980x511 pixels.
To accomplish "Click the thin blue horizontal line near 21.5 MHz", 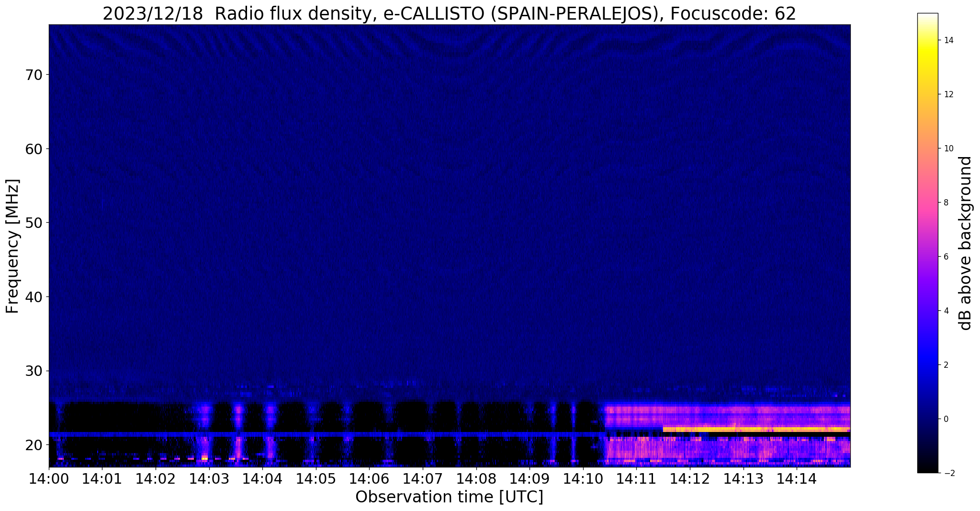I will [327, 434].
